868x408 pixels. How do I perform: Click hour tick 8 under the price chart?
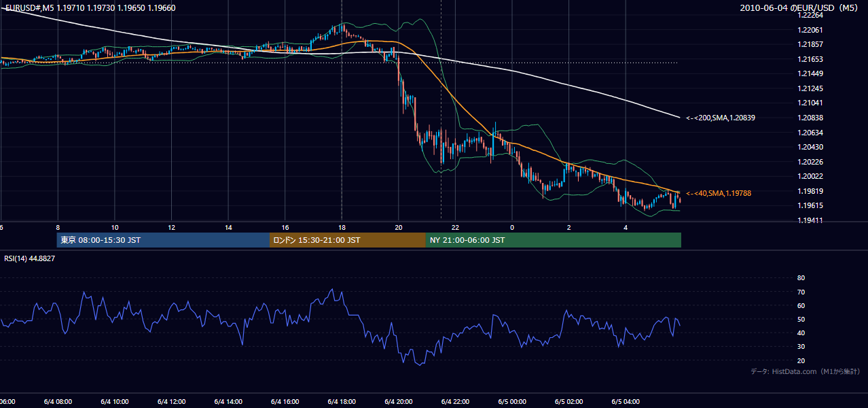point(58,227)
